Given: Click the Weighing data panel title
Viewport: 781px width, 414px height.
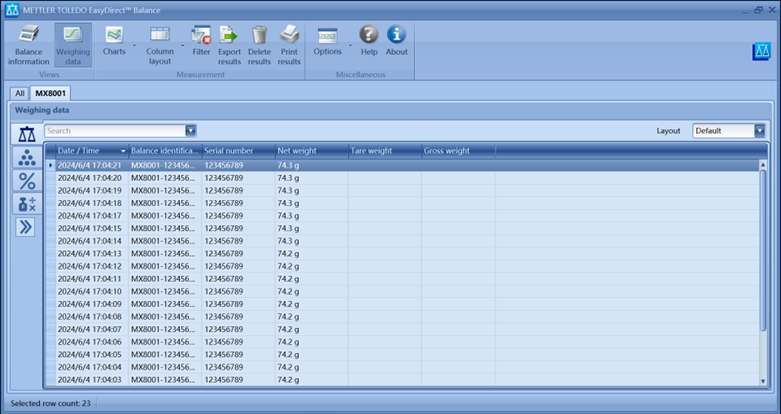Looking at the screenshot, I should click(42, 110).
